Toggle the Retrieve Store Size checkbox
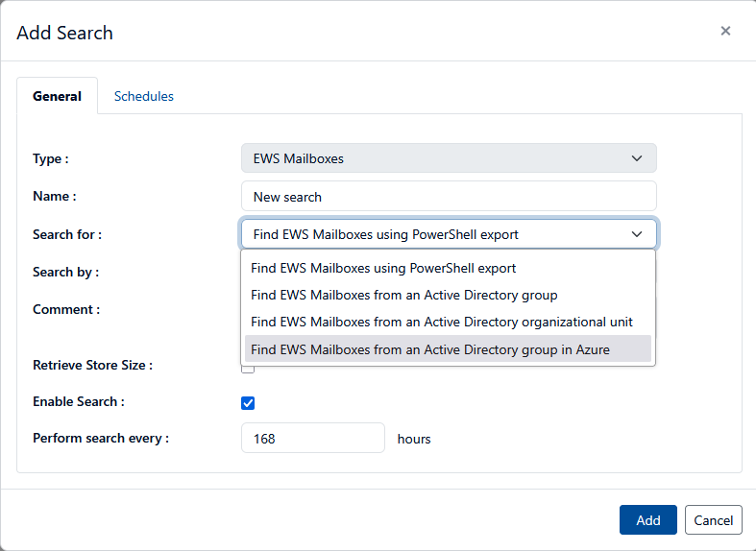This screenshot has width=756, height=551. [248, 368]
